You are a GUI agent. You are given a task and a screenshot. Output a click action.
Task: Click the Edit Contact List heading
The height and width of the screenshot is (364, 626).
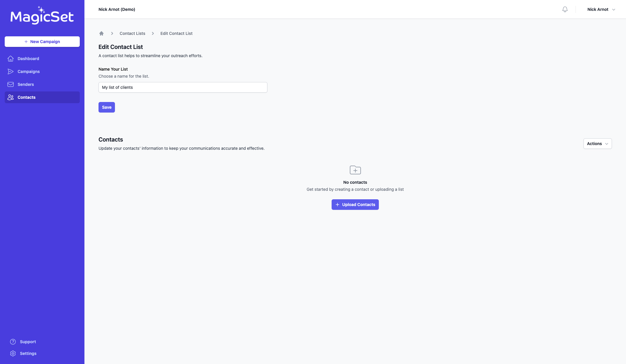click(x=121, y=47)
